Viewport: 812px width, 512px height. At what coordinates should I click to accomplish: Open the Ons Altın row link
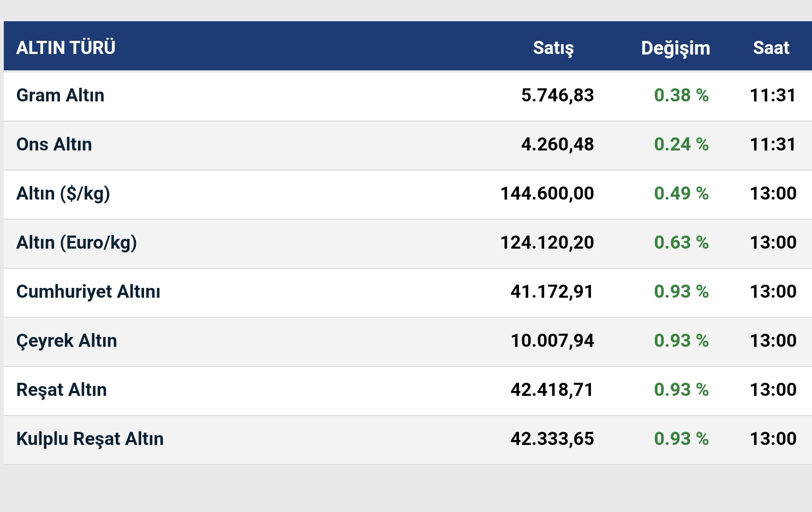click(x=54, y=144)
